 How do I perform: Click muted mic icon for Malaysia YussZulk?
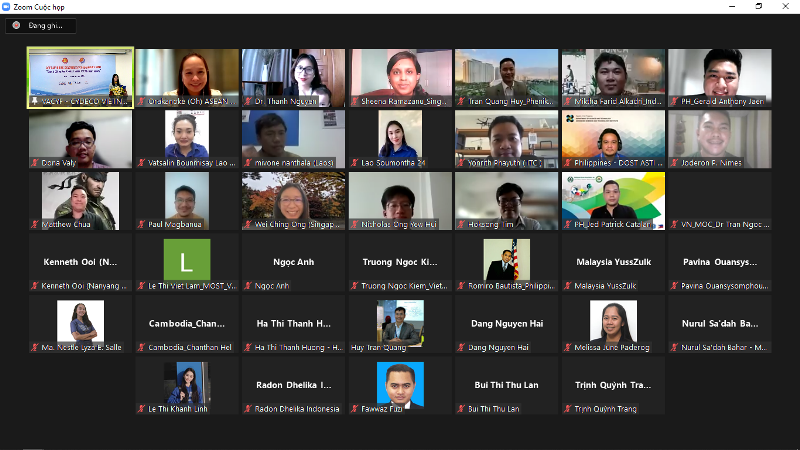point(567,286)
